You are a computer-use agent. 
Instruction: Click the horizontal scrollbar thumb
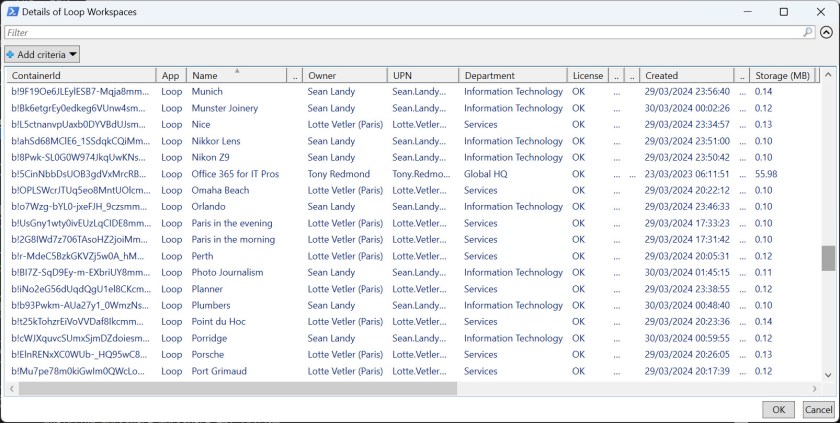coord(238,389)
